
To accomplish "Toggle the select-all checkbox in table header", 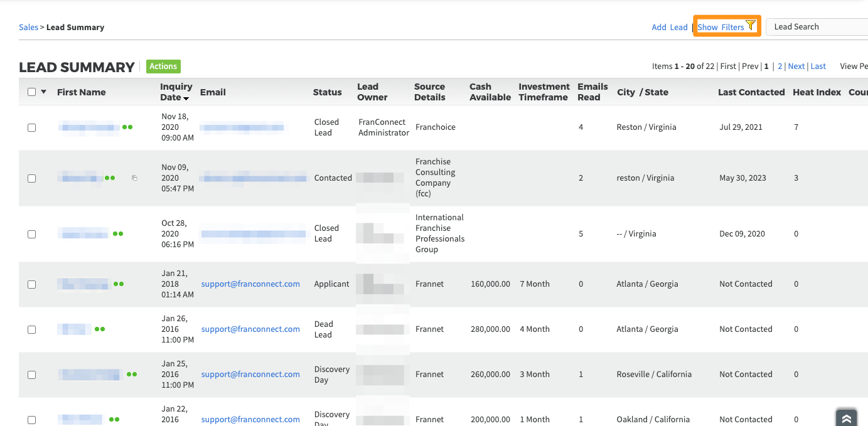I will (32, 92).
